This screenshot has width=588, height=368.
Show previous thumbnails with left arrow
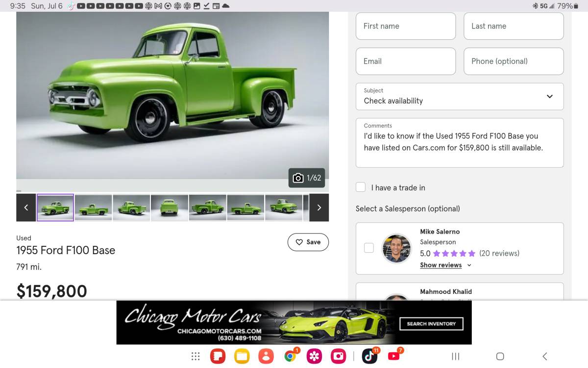pyautogui.click(x=26, y=208)
